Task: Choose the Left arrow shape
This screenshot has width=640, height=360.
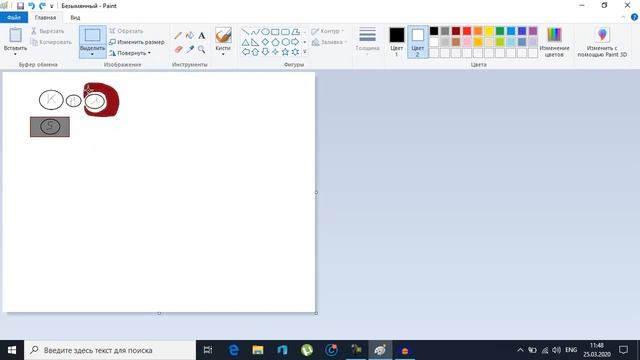Action: [x=245, y=52]
